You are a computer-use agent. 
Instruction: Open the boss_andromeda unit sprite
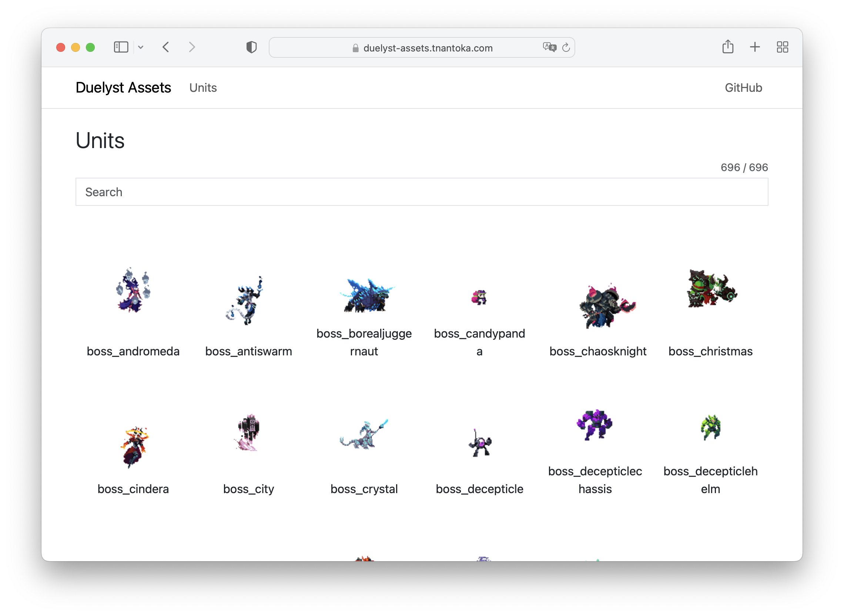[x=133, y=291]
